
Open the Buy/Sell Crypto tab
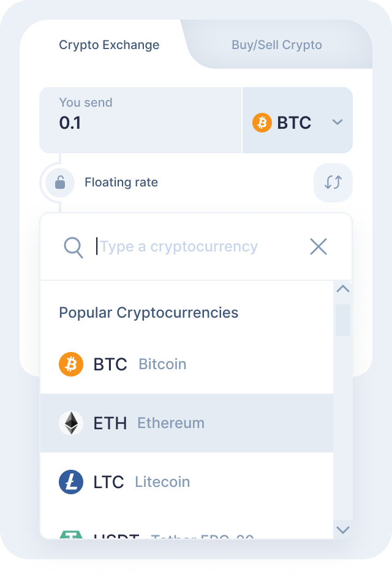click(277, 45)
